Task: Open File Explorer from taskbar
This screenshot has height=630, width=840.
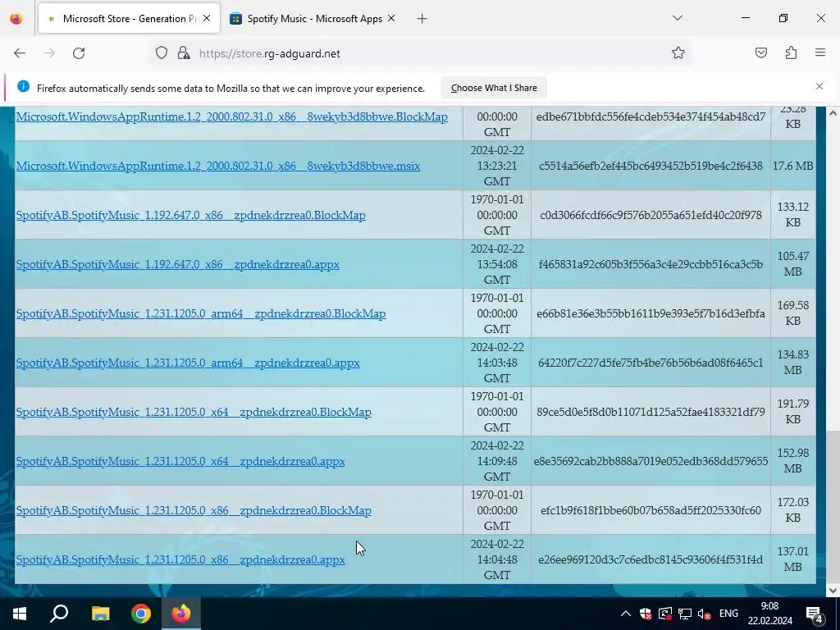Action: (100, 614)
